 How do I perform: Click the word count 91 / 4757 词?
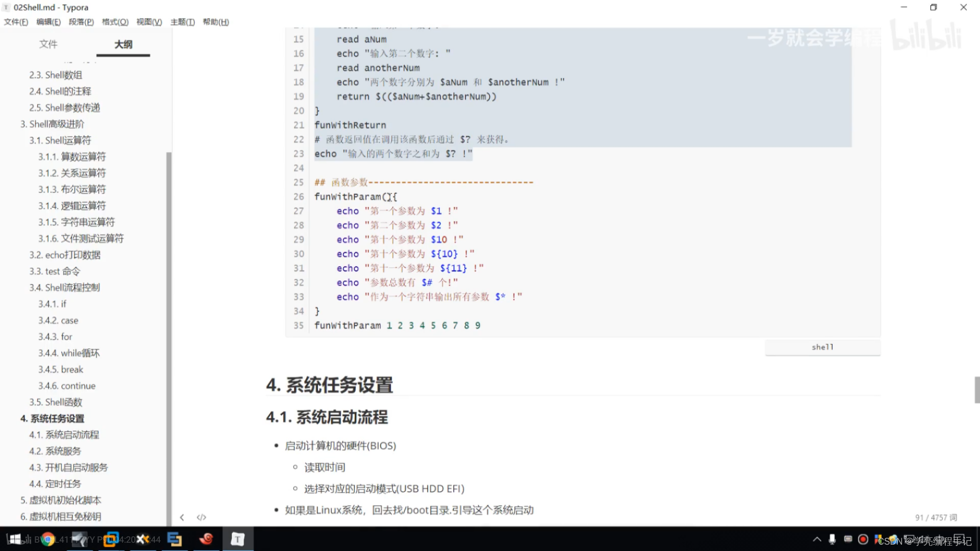936,517
